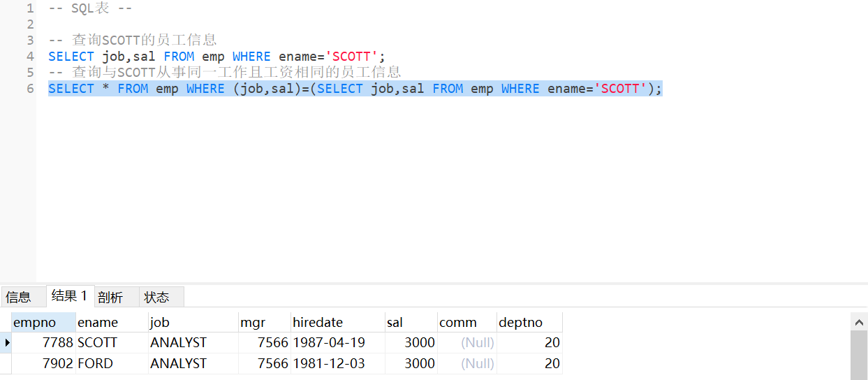868x380 pixels.
Task: Click the job column header
Action: click(x=193, y=323)
